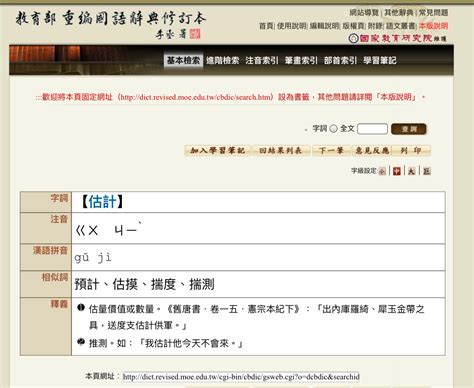This screenshot has height=388, width=474.
Task: Click the 國家教育研究院 logo
Action: [397, 38]
